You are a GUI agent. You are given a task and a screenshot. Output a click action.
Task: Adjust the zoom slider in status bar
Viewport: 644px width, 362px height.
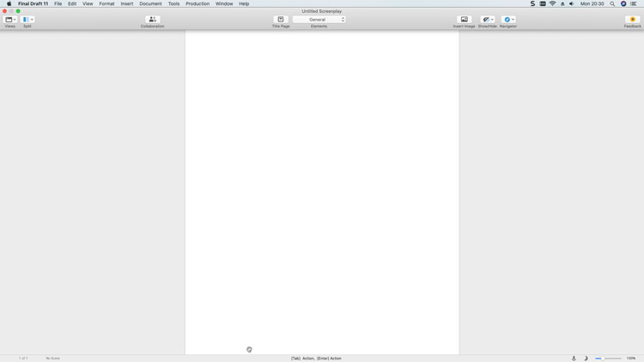coord(608,359)
